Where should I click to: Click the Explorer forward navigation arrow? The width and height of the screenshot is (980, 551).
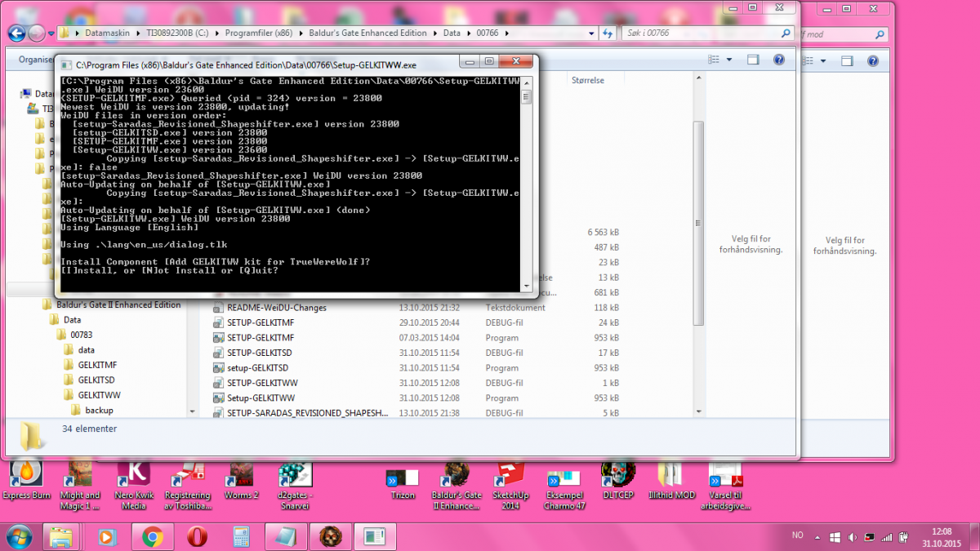37,33
